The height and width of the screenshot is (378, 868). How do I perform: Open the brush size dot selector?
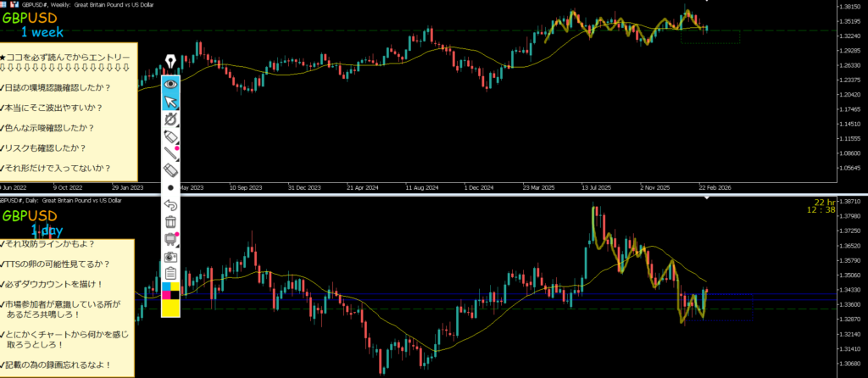[x=170, y=187]
